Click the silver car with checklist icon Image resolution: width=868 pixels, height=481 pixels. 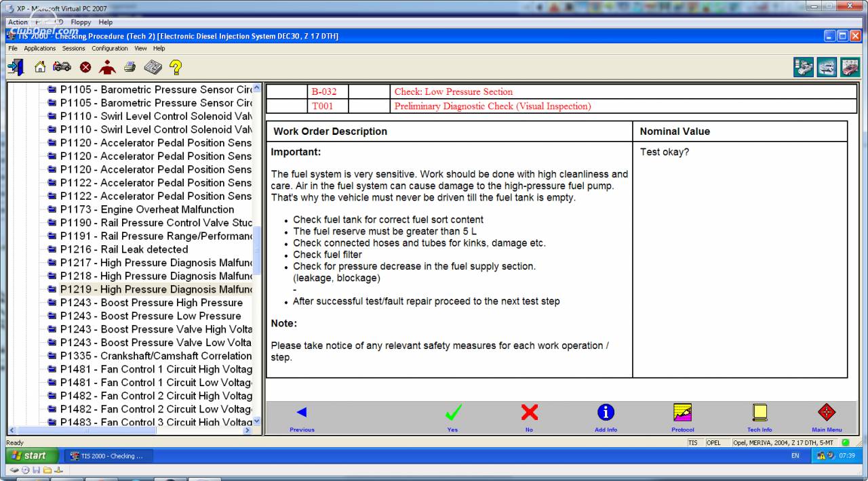tap(804, 67)
